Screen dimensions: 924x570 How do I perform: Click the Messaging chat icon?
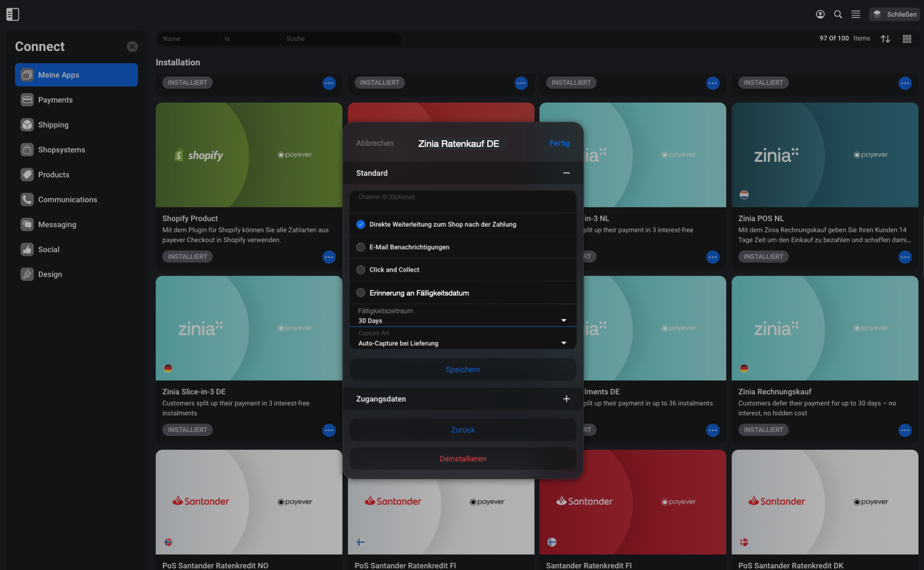click(x=27, y=225)
